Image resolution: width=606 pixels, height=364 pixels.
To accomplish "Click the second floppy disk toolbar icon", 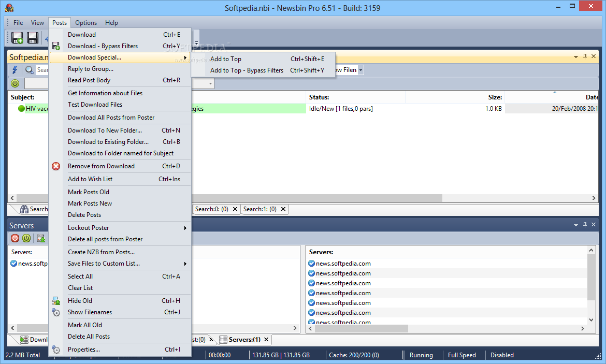I will 33,38.
